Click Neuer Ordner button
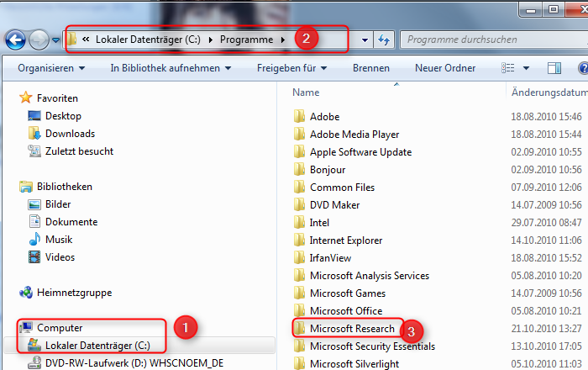The image size is (588, 370). pyautogui.click(x=445, y=68)
